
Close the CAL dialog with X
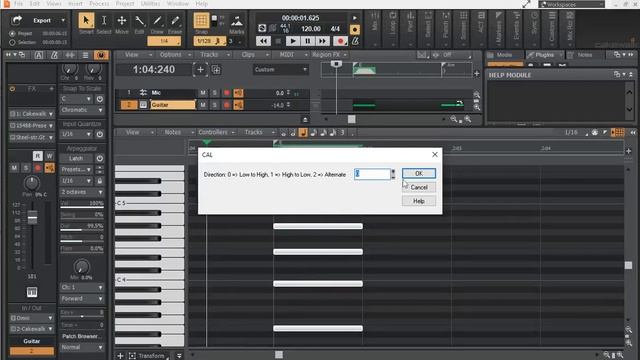pos(435,154)
